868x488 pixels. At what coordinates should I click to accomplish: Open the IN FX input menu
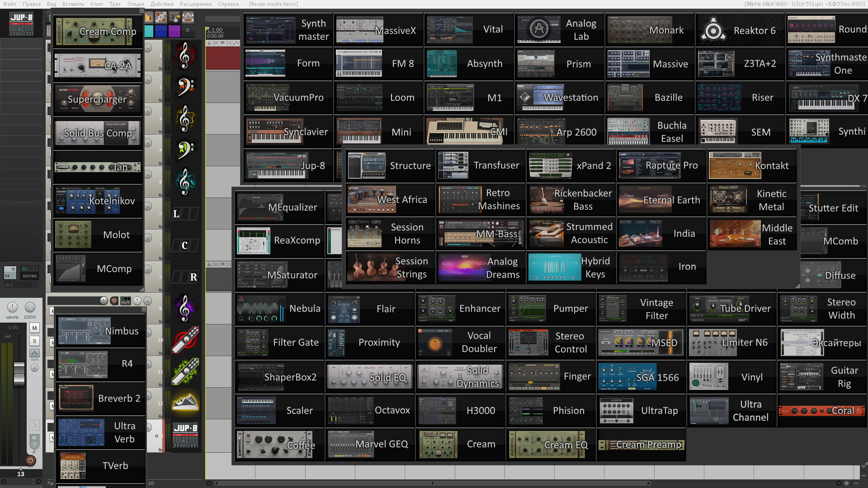34,441
